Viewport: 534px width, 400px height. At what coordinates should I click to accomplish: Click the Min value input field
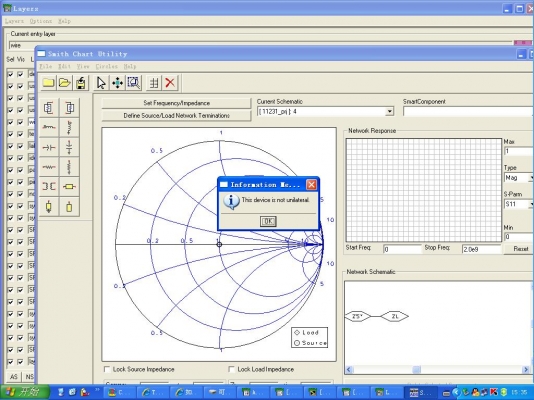pyautogui.click(x=519, y=237)
